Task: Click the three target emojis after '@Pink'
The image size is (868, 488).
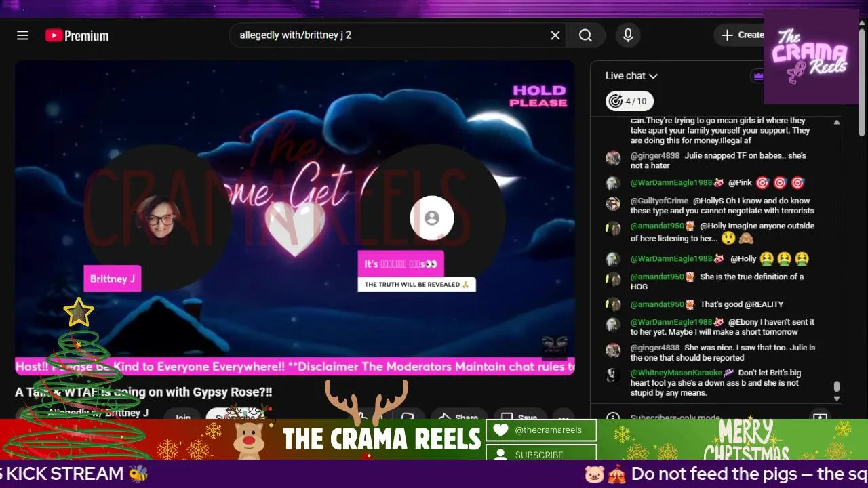Action: point(780,183)
